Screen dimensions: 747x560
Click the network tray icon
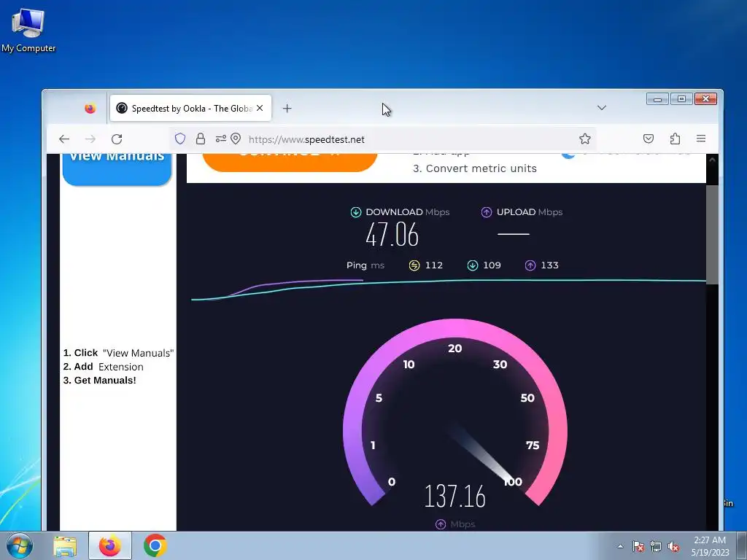(656, 546)
